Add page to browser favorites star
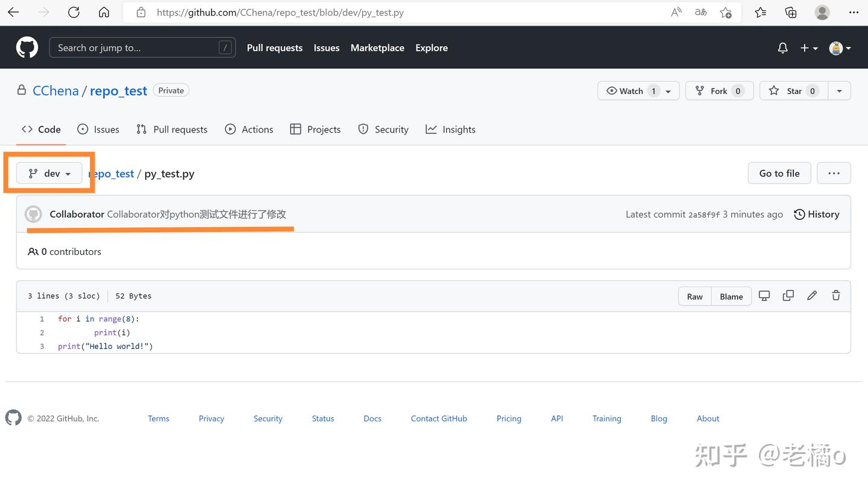 [726, 12]
